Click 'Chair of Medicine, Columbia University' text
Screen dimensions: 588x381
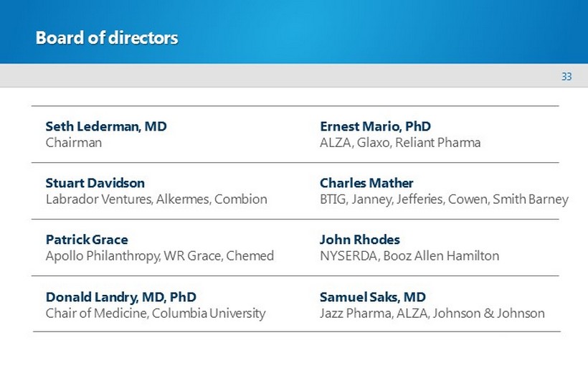pyautogui.click(x=156, y=313)
